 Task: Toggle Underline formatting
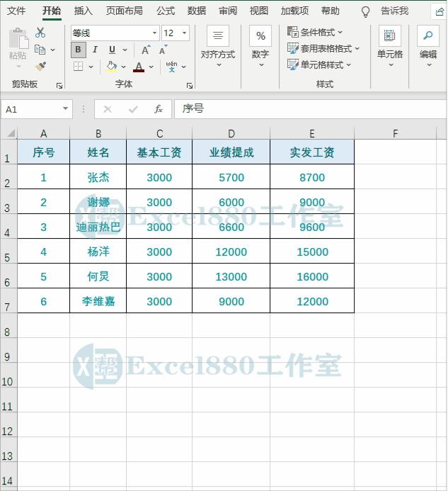(x=112, y=50)
